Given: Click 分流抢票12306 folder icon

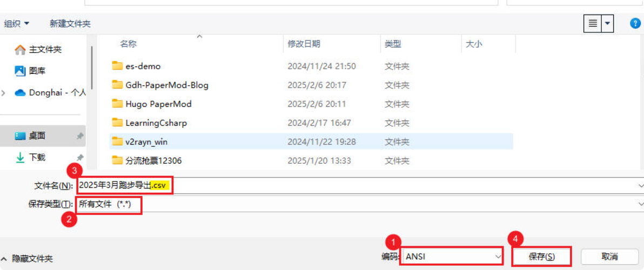Looking at the screenshot, I should coord(117,160).
